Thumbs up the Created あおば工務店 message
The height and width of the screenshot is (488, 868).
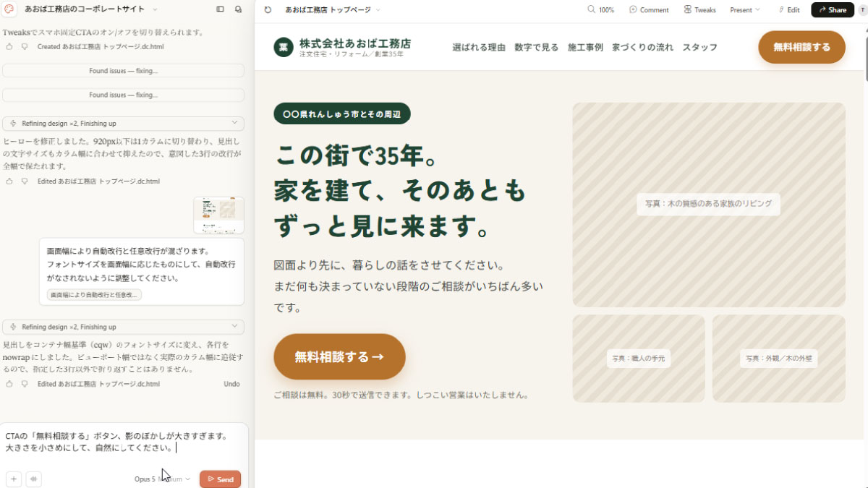click(9, 46)
